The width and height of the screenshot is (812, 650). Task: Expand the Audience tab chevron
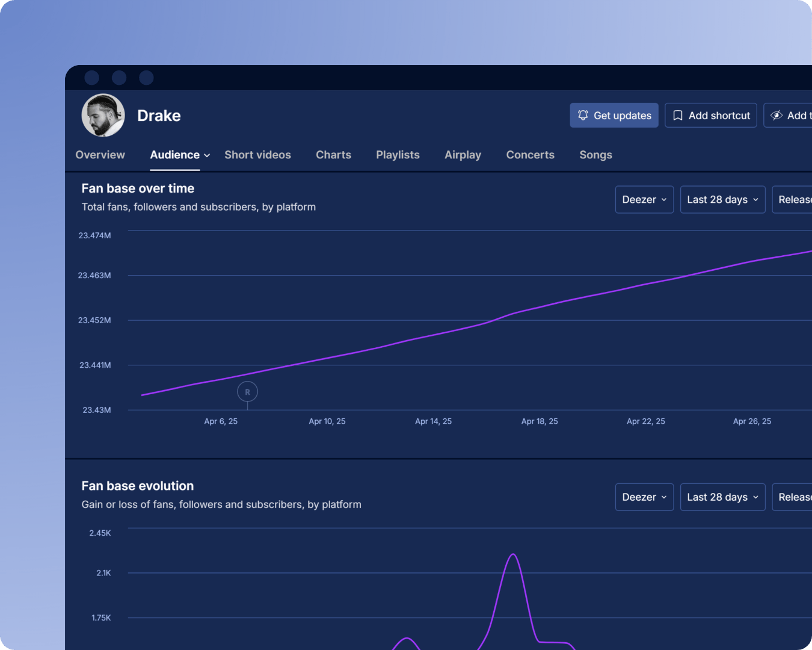click(x=207, y=155)
